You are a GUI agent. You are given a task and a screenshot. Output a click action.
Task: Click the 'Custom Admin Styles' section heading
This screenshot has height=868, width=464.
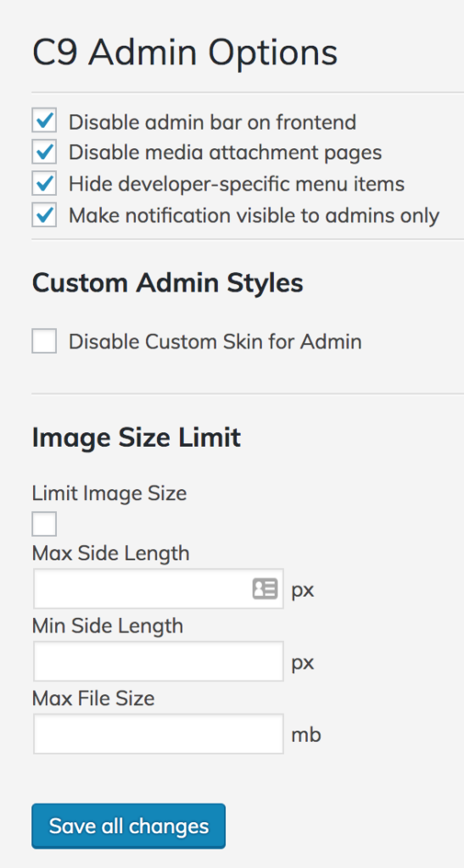(x=168, y=283)
